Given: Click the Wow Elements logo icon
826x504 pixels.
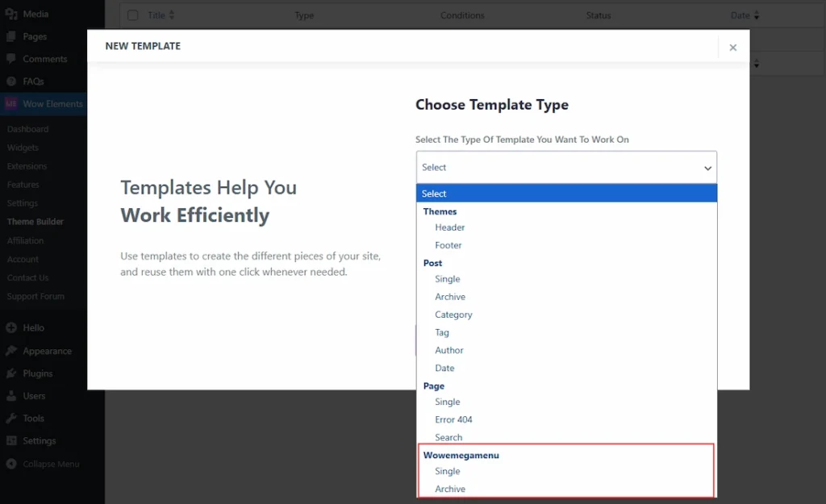Looking at the screenshot, I should click(x=11, y=104).
